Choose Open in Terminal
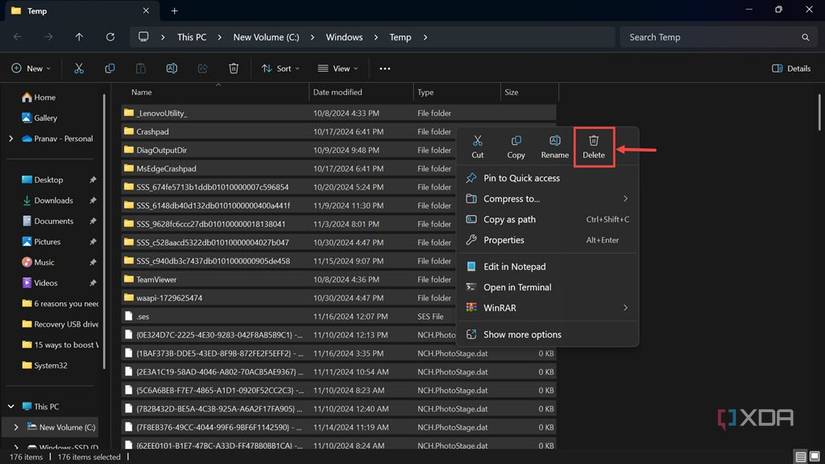Image resolution: width=825 pixels, height=464 pixels. (x=548, y=287)
